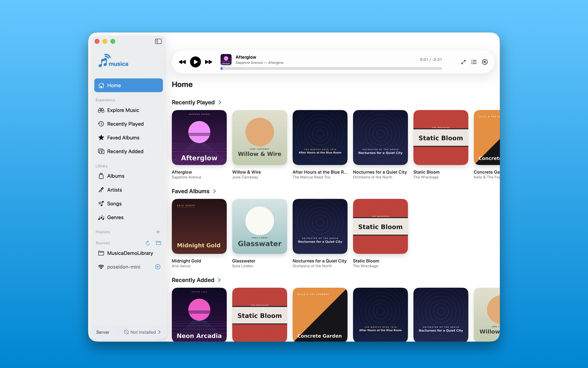The height and width of the screenshot is (368, 588).
Task: Open Static Bloom cover in Recently Played
Action: point(441,138)
